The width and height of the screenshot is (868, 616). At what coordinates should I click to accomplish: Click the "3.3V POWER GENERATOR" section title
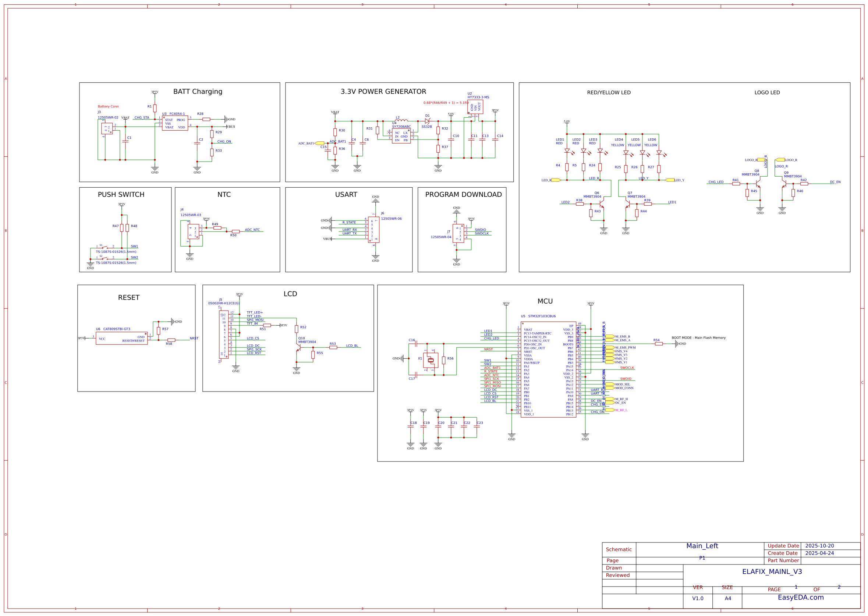coord(383,92)
